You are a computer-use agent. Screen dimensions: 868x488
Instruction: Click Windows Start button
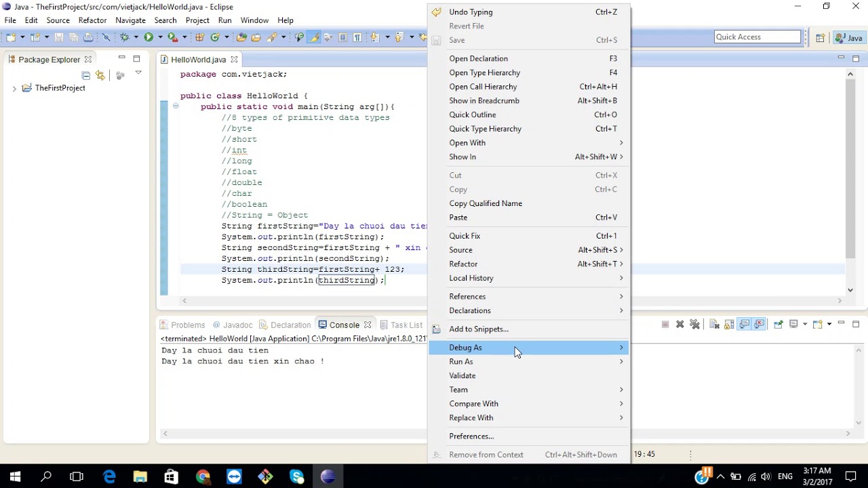(15, 476)
